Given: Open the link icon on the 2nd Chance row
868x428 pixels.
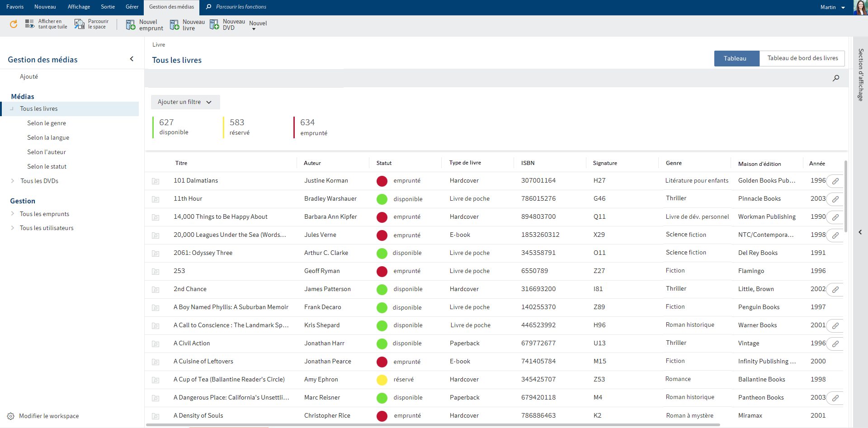Looking at the screenshot, I should [x=835, y=289].
